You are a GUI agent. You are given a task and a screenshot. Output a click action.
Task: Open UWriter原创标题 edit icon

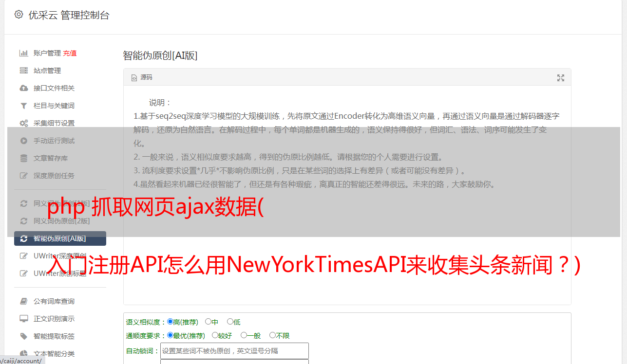click(x=23, y=273)
